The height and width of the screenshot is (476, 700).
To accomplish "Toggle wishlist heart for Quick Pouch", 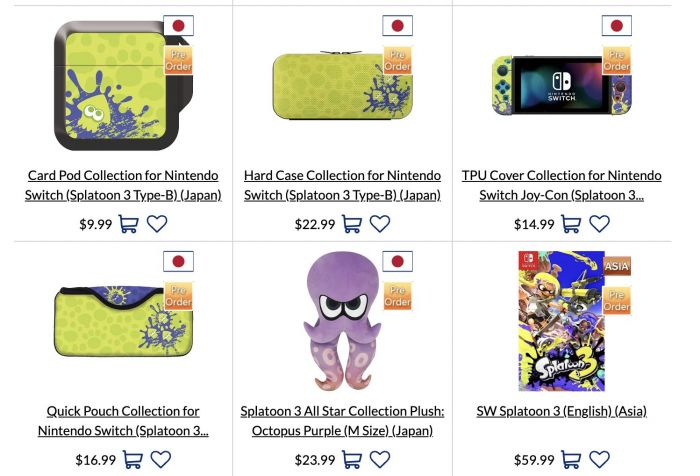I will click(x=161, y=459).
